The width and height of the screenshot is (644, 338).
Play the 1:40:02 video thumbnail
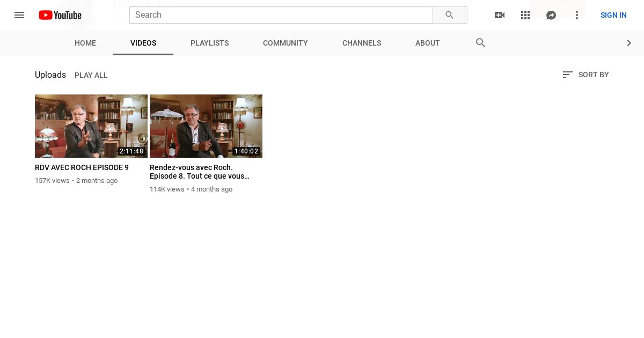pyautogui.click(x=206, y=126)
